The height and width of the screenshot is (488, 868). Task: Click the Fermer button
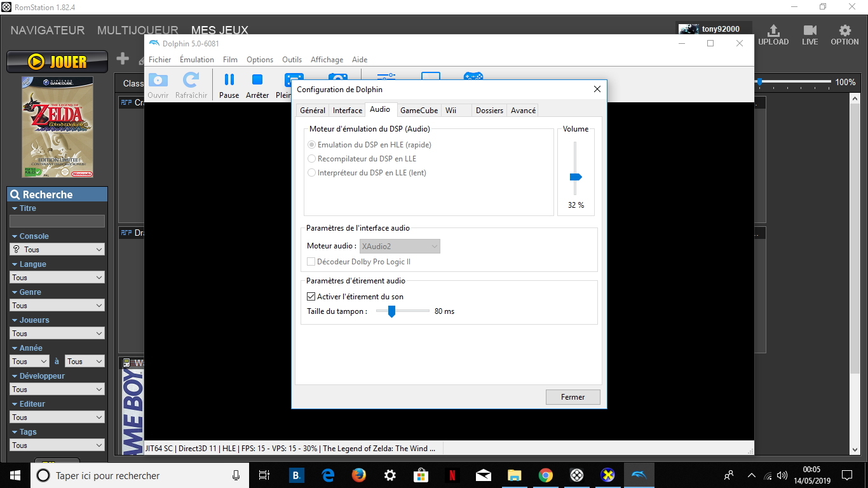point(573,397)
